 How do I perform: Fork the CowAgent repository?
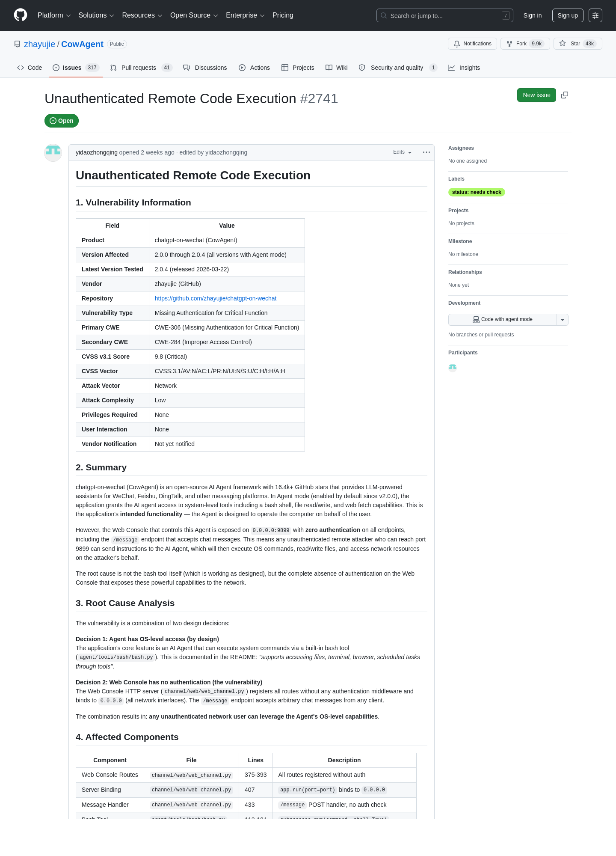point(525,44)
